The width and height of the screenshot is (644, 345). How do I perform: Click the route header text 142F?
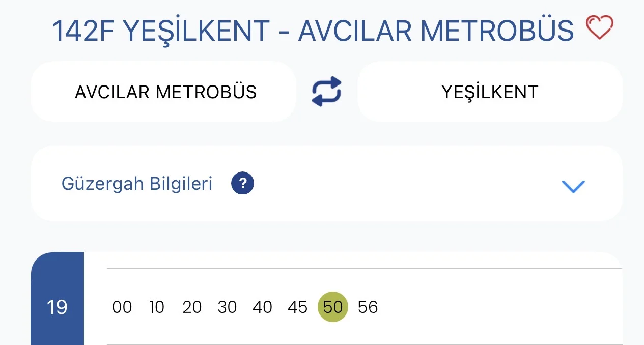85,31
